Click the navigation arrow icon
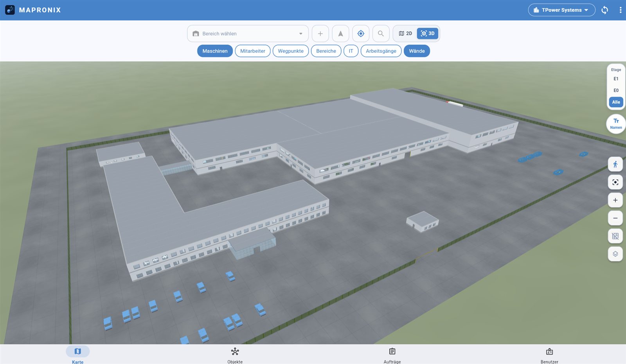 click(340, 34)
